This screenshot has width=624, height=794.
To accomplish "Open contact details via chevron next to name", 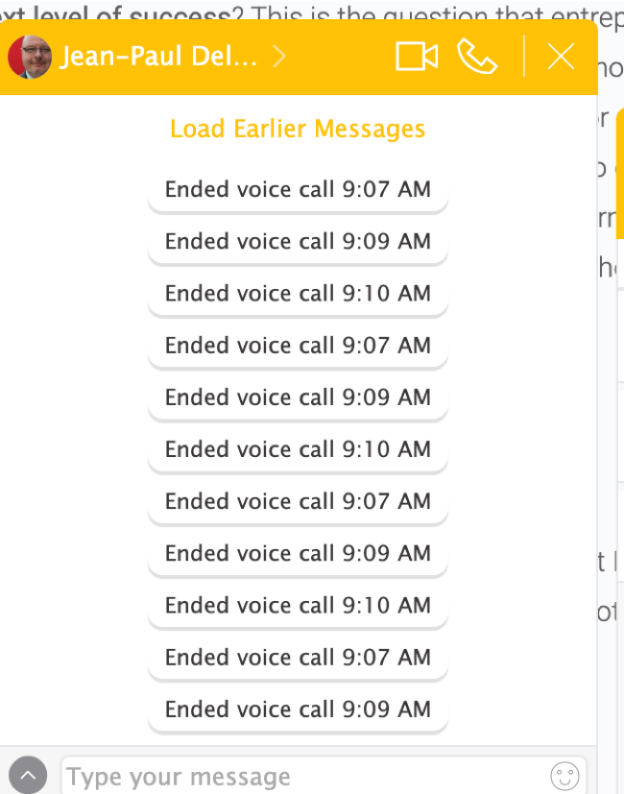I will (279, 56).
